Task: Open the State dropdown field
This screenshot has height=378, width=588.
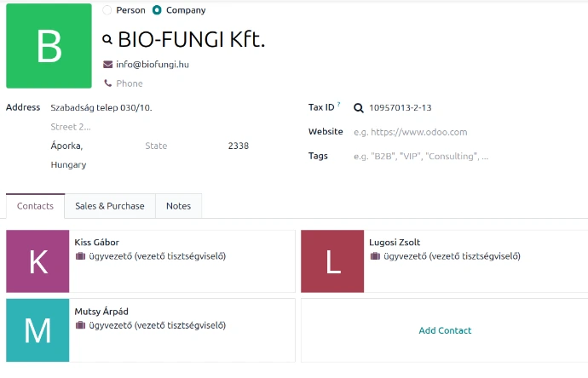Action: (x=179, y=146)
